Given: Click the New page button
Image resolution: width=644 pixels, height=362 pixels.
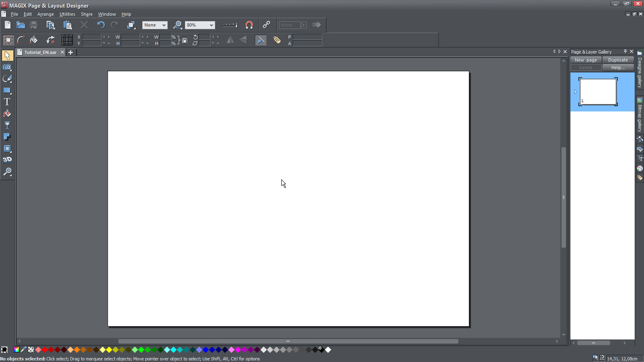Looking at the screenshot, I should (586, 60).
